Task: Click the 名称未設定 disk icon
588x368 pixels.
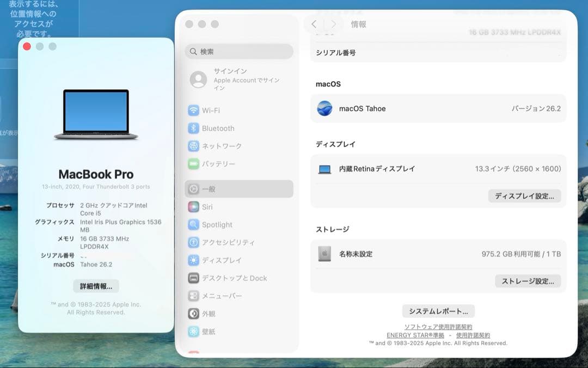Action: click(x=324, y=254)
